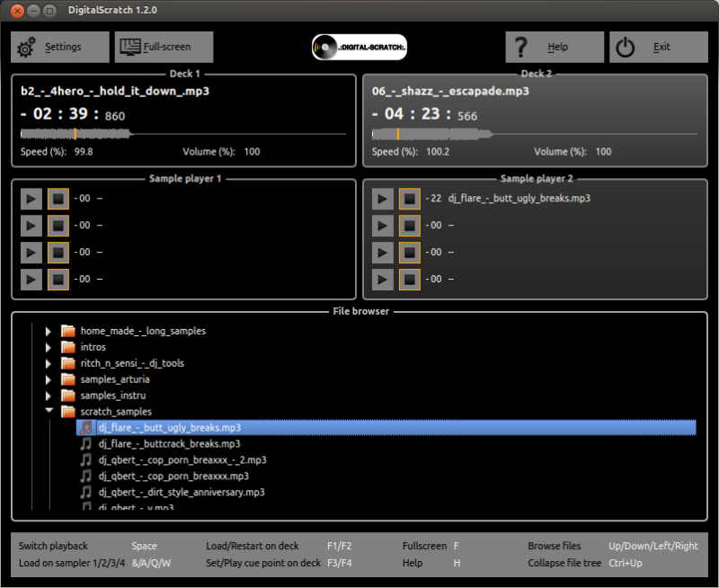Click music note icon of dj_qbert_-_cop_porn_breaxxx_-_2.mp3
The width and height of the screenshot is (719, 588).
[85, 460]
